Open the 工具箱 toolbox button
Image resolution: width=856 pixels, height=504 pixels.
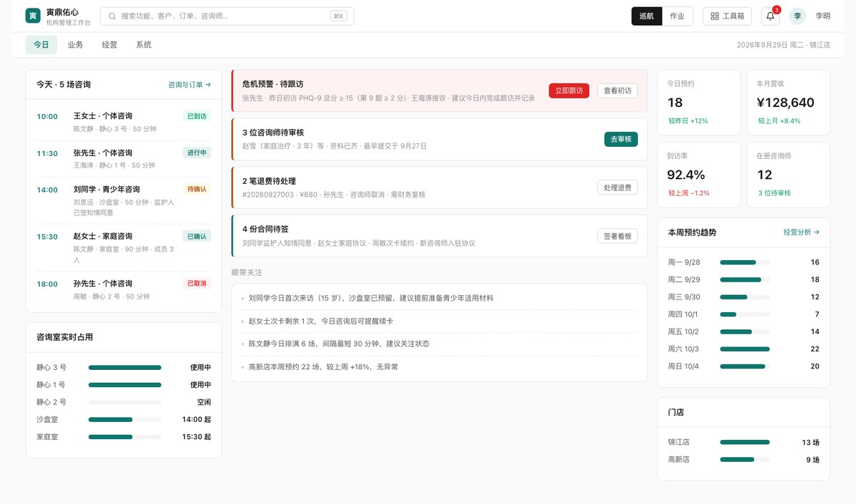727,16
